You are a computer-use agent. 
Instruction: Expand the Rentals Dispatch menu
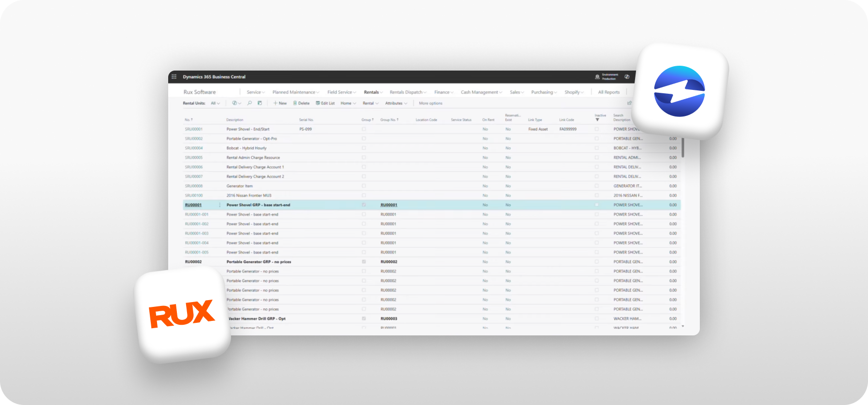[x=408, y=92]
